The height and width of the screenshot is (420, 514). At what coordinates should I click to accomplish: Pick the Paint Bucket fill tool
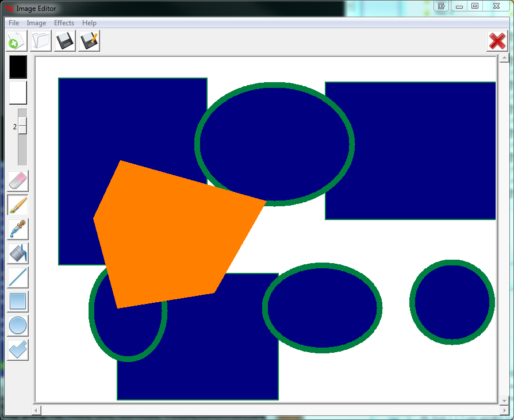pos(18,253)
